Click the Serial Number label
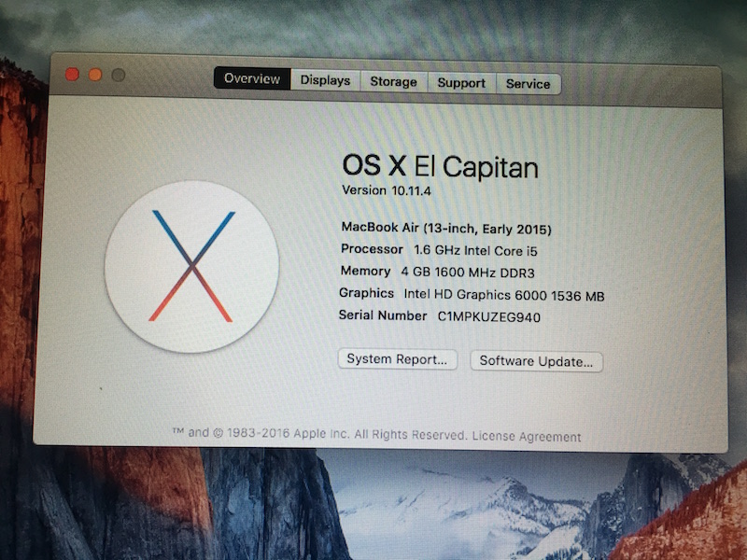747x560 pixels. tap(383, 315)
